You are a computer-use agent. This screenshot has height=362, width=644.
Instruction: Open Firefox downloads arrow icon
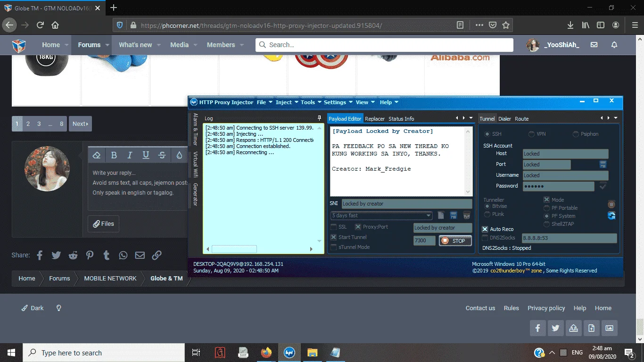click(570, 25)
